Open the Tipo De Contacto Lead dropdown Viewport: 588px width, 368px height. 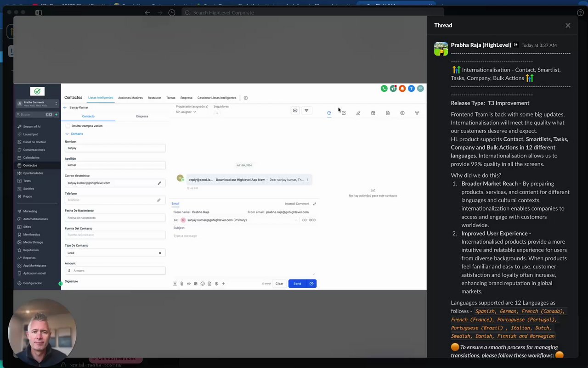click(x=115, y=253)
